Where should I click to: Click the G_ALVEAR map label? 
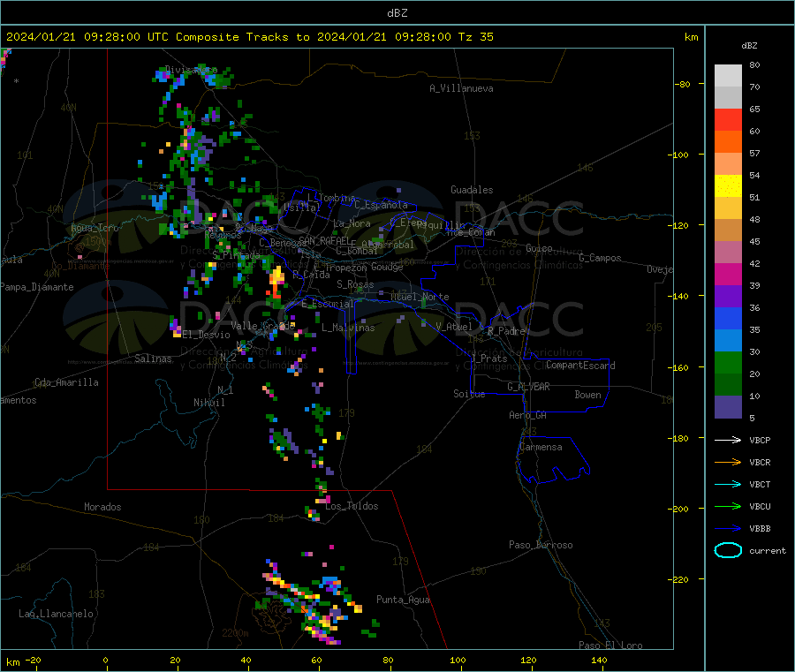(x=528, y=387)
